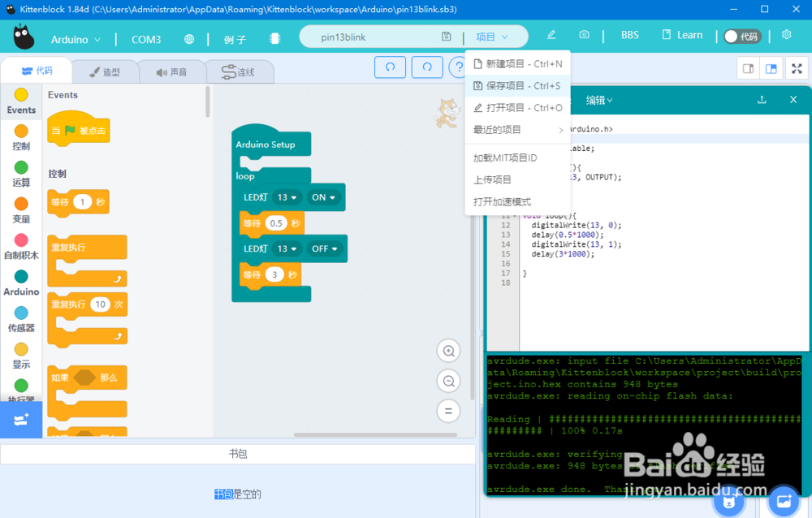Expand the 最近的项目 submenu
Screen dimensions: 812x518
click(518, 130)
